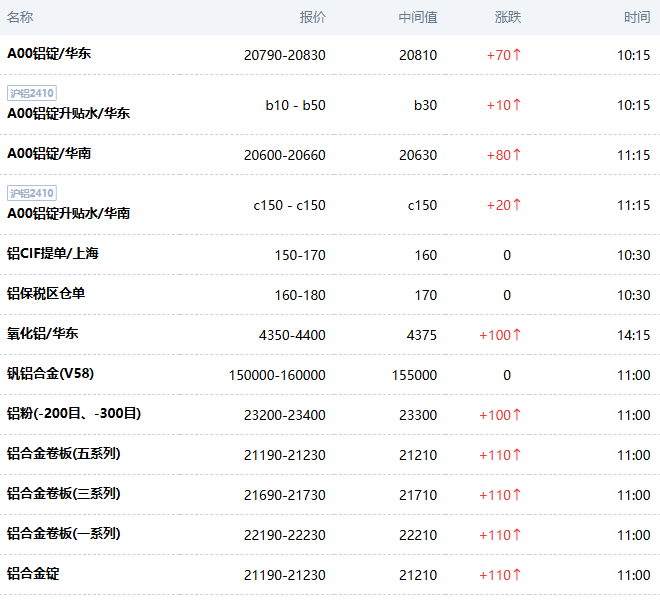The image size is (660, 604).
Task: Open the A00铝锭/华东 product name
Action: pyautogui.click(x=49, y=53)
